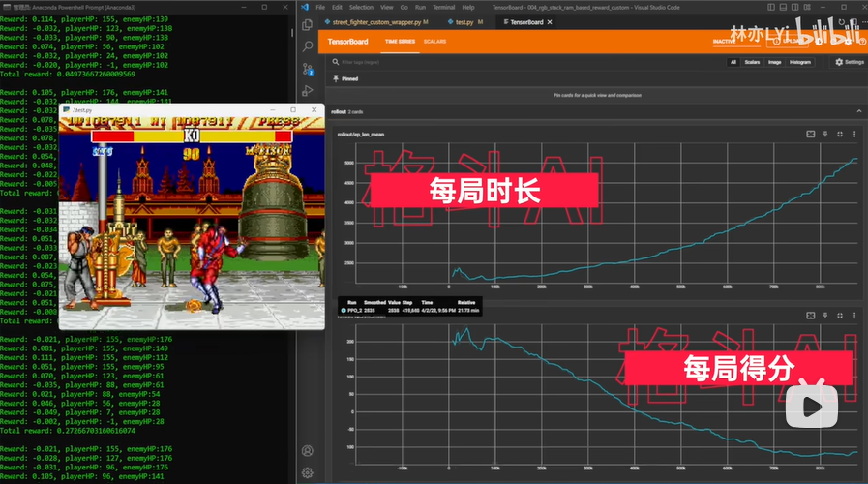Close the TensorBoard editor tab
Viewport: 868px width, 484px height.
click(550, 22)
